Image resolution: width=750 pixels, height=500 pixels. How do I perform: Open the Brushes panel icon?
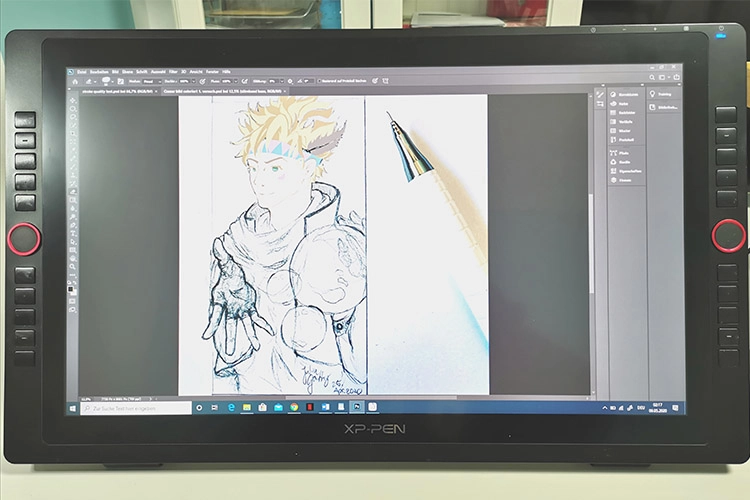click(x=600, y=95)
